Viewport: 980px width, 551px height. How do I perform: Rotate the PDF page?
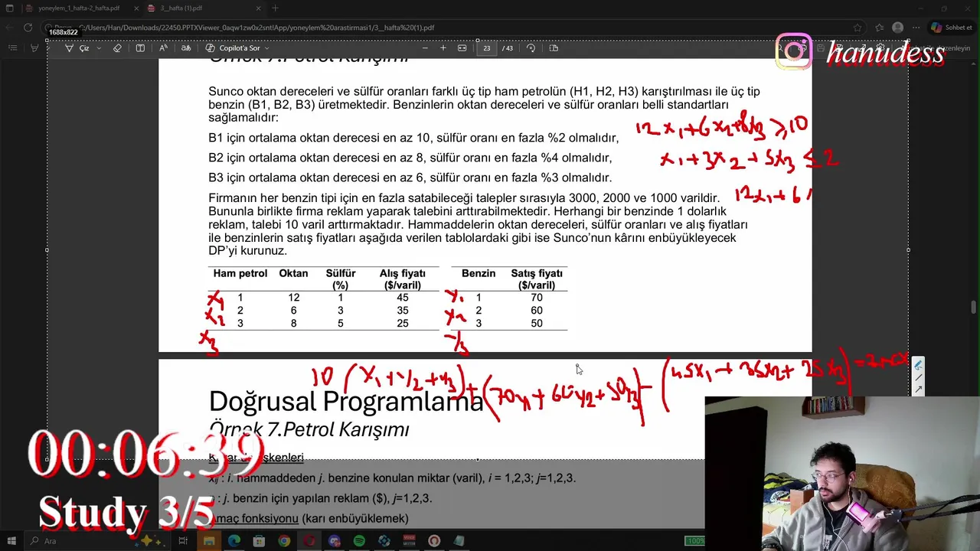point(531,48)
